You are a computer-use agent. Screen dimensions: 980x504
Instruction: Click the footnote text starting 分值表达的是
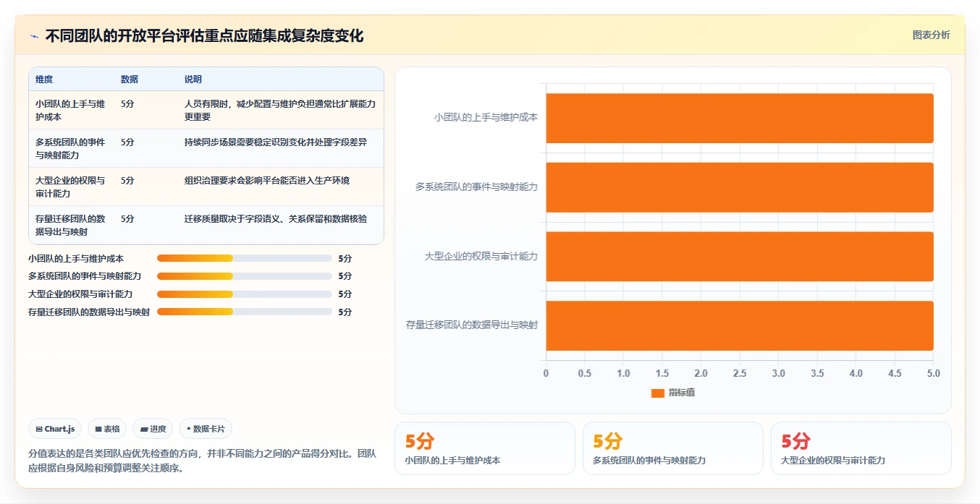202,461
